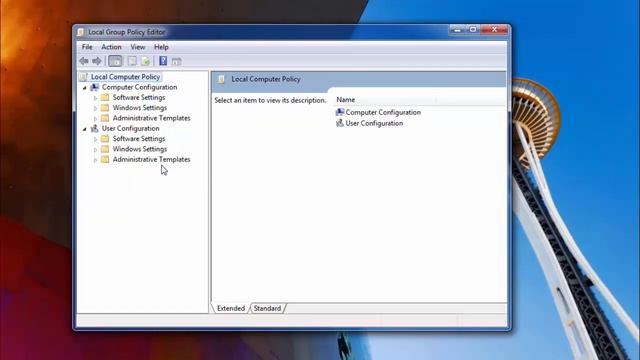The image size is (640, 360).
Task: Click the Local Computer Policy heading in the right pane
Action: coord(266,79)
